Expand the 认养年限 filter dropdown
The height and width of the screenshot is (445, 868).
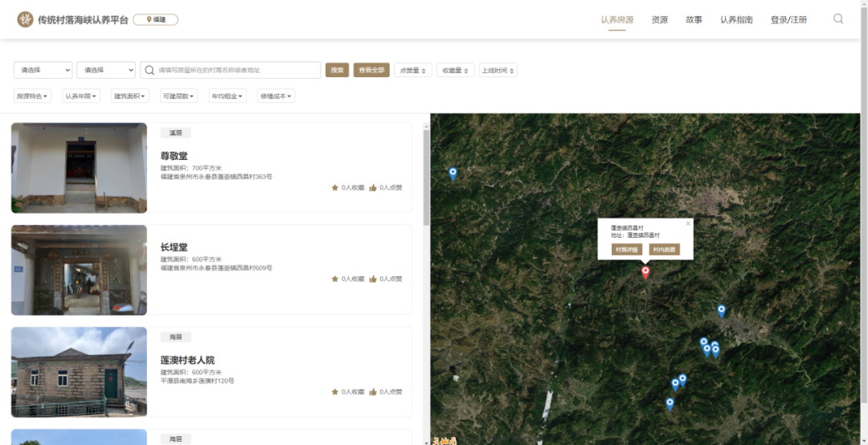pos(81,96)
